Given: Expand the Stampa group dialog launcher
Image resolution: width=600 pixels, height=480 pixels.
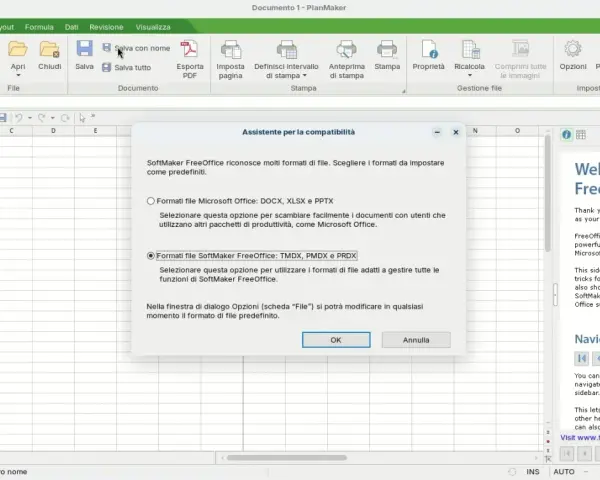Looking at the screenshot, I should pyautogui.click(x=403, y=91).
